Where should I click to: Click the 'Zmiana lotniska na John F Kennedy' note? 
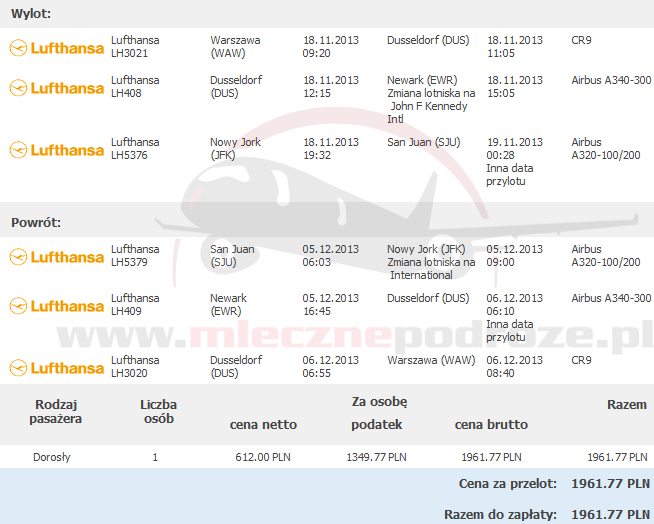click(x=431, y=105)
